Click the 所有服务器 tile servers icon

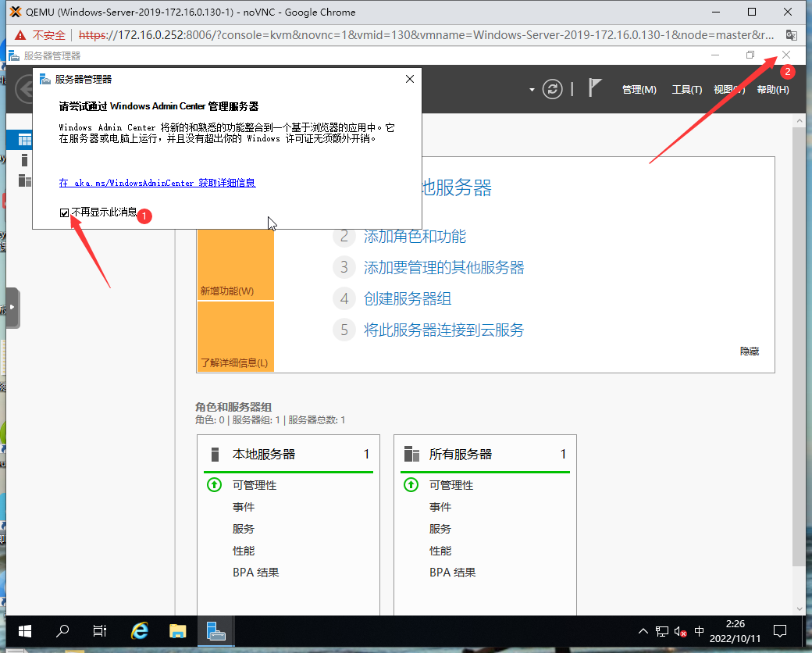[x=411, y=454]
